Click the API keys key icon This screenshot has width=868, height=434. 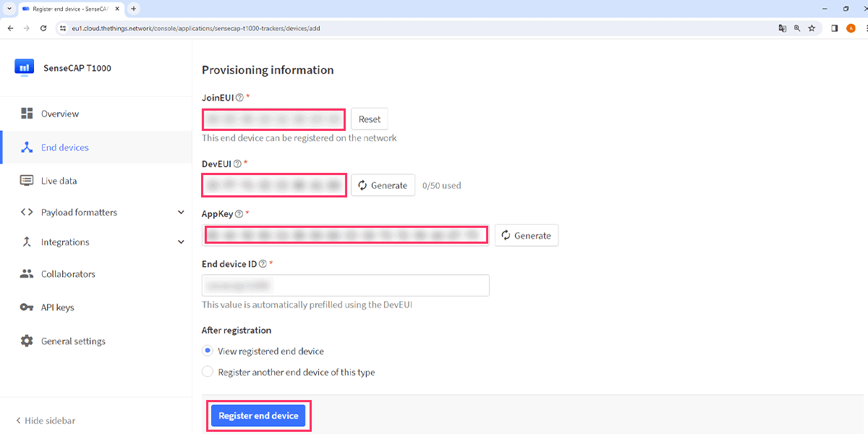[27, 307]
